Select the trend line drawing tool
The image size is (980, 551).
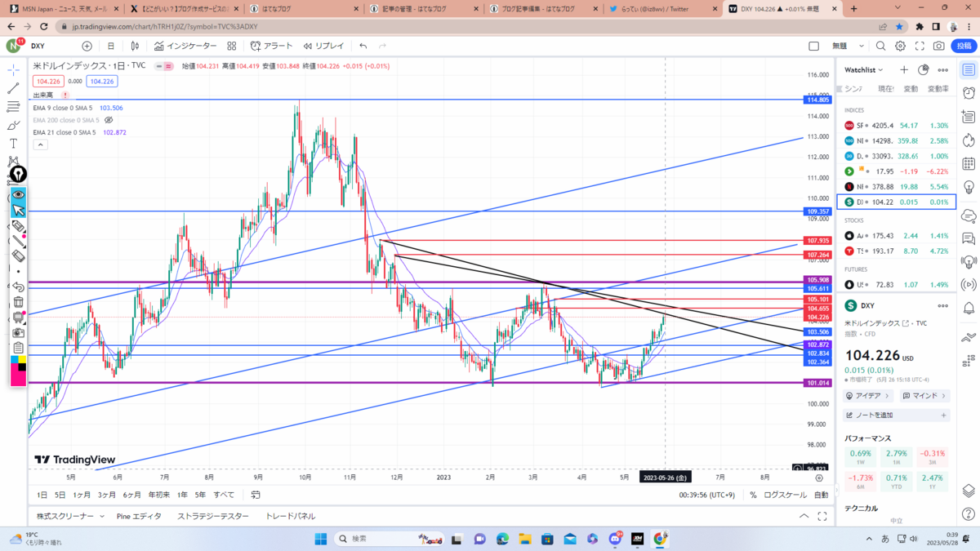coord(14,88)
